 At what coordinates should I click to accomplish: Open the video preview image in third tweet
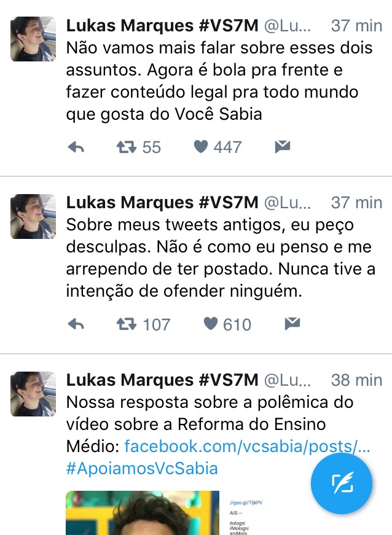(x=143, y=513)
